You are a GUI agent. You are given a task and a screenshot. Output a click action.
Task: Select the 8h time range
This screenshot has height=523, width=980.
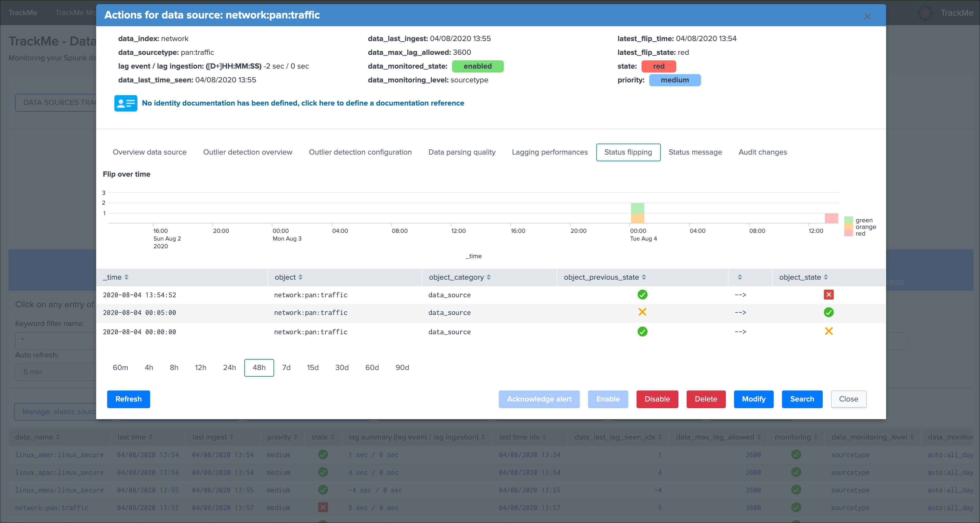point(174,368)
